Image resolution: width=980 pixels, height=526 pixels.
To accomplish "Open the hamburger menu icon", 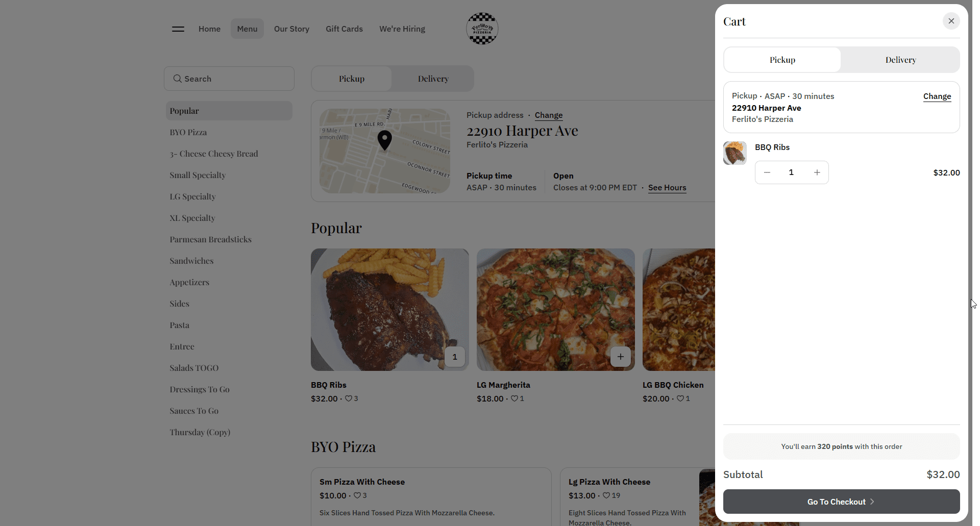I will point(178,29).
